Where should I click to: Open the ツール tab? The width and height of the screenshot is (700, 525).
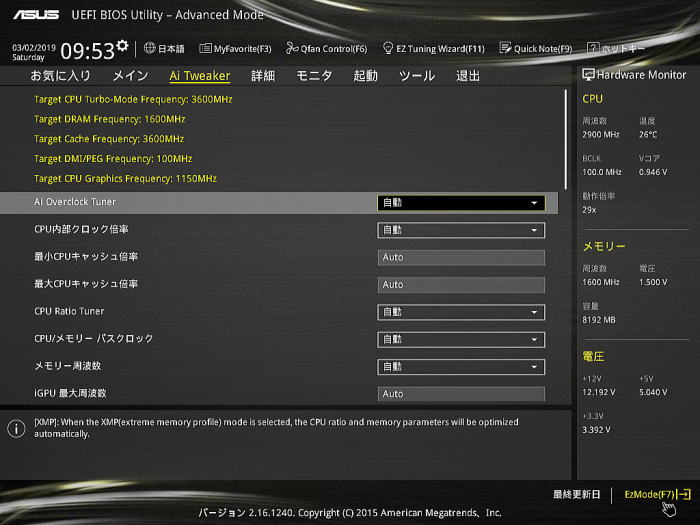click(417, 75)
